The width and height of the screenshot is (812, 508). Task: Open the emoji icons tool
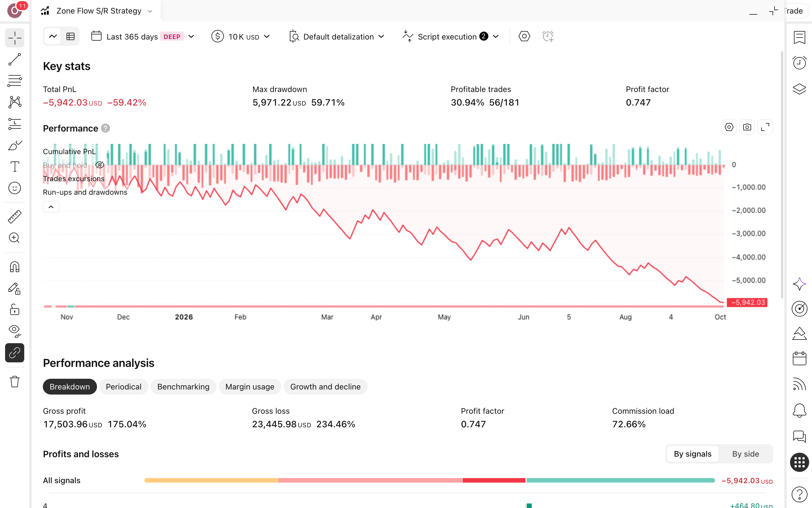(x=15, y=188)
